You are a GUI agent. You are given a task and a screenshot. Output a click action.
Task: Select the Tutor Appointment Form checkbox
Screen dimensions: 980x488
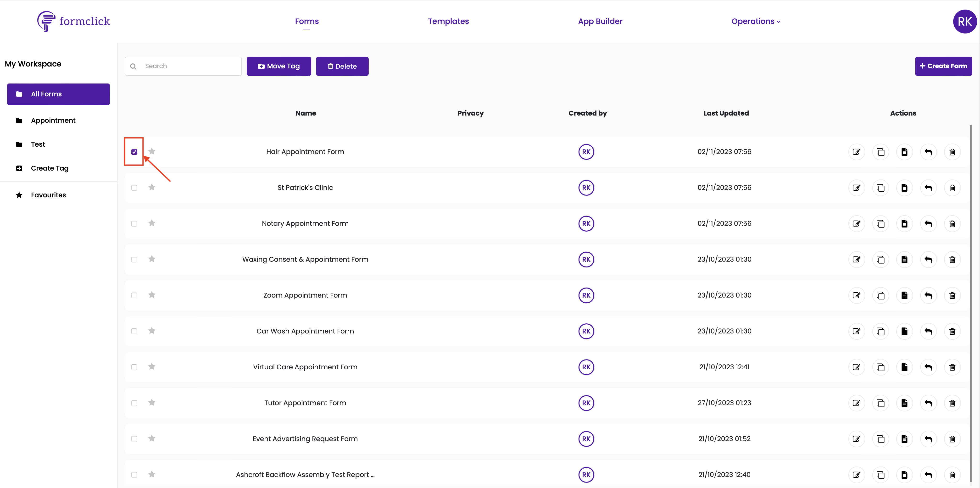point(134,403)
